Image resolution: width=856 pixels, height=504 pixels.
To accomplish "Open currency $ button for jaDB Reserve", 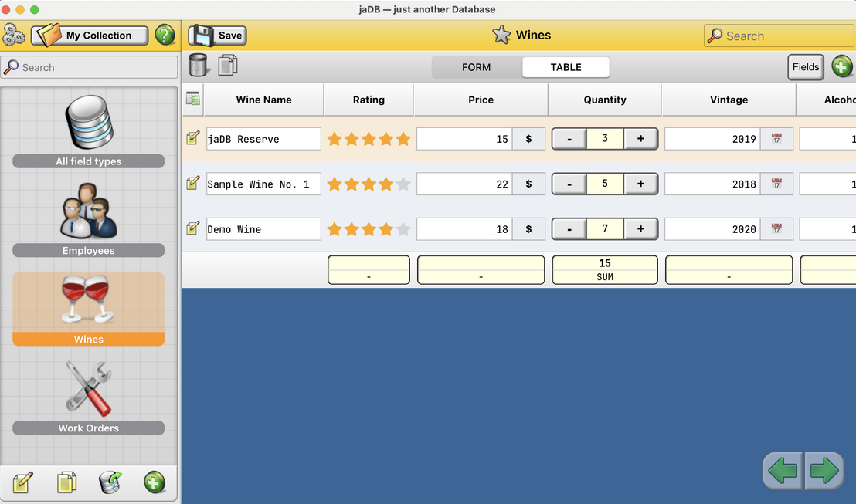I will tap(528, 139).
